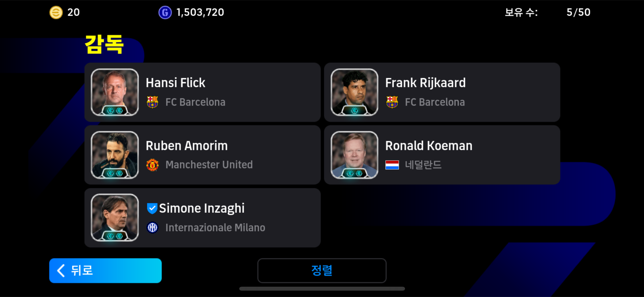The height and width of the screenshot is (297, 644).
Task: Tap the gold eFootball coin icon
Action: (x=56, y=12)
